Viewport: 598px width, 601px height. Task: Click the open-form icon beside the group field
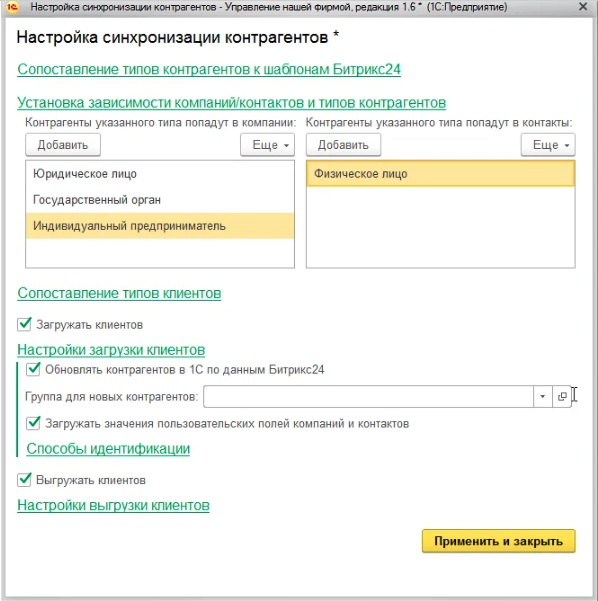pos(562,396)
